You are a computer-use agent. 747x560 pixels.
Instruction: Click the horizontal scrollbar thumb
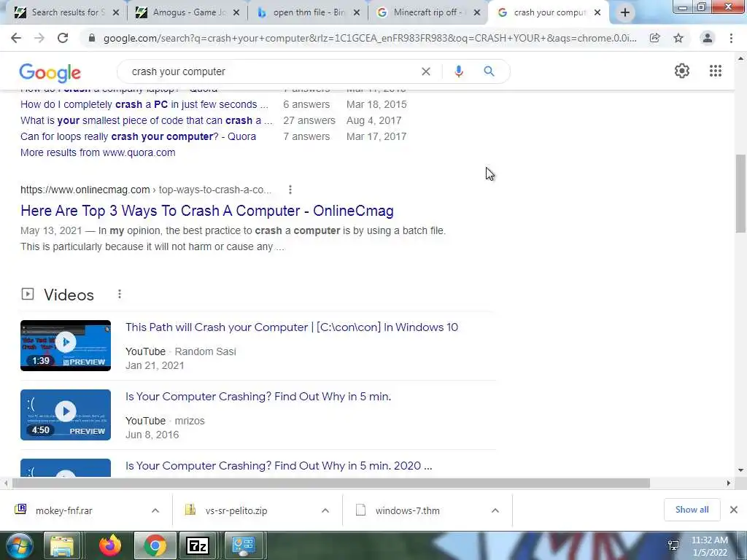click(x=330, y=483)
